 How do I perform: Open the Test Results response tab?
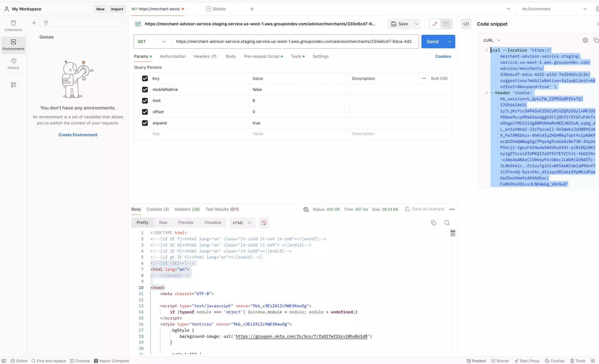[222, 209]
